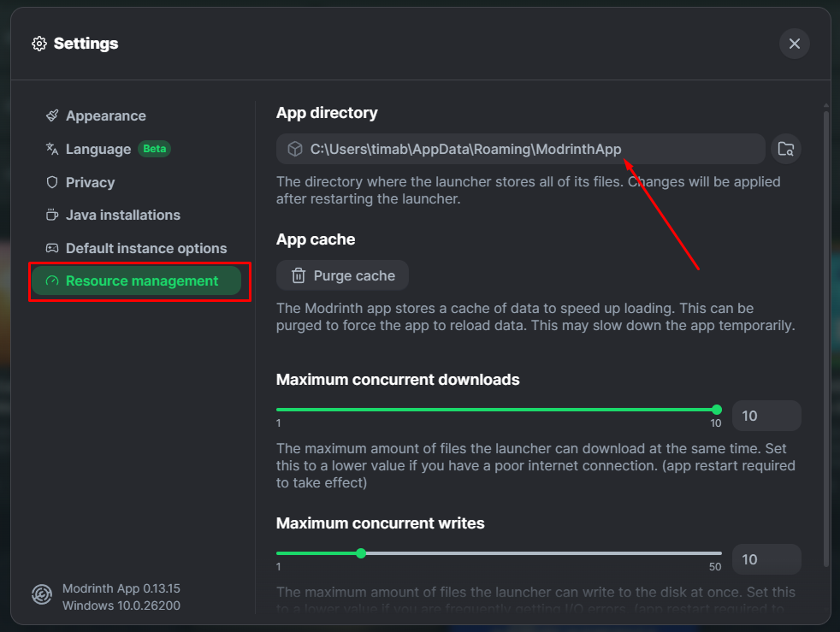The width and height of the screenshot is (840, 632).
Task: Purge the app cache
Action: tap(342, 275)
